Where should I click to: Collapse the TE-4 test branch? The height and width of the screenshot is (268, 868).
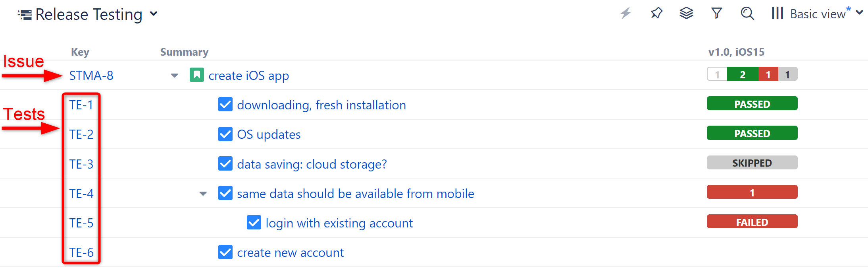203,193
